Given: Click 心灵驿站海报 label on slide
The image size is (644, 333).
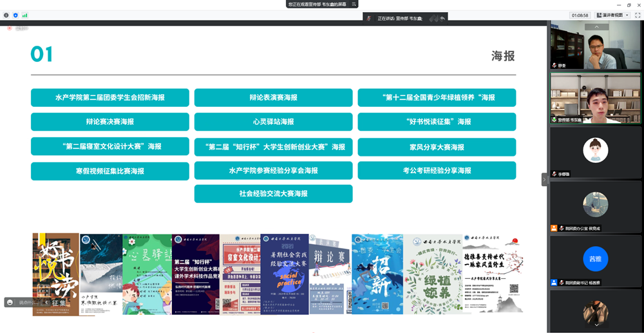Looking at the screenshot, I should [273, 122].
